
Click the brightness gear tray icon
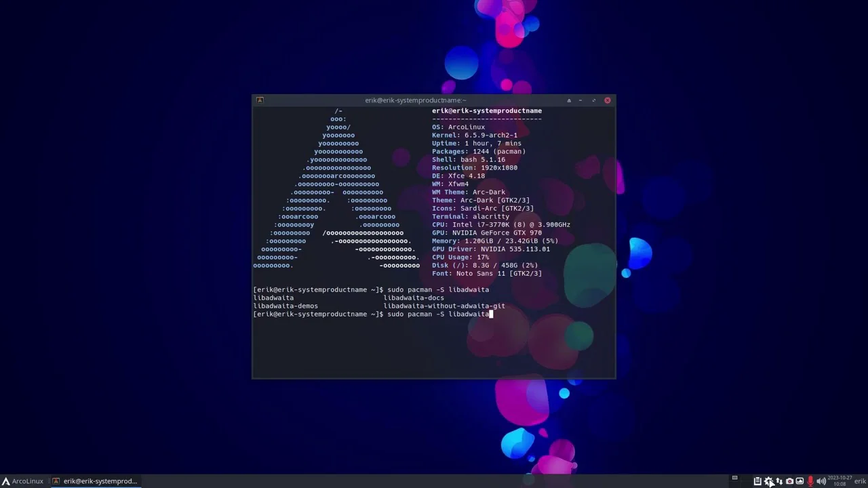(768, 481)
